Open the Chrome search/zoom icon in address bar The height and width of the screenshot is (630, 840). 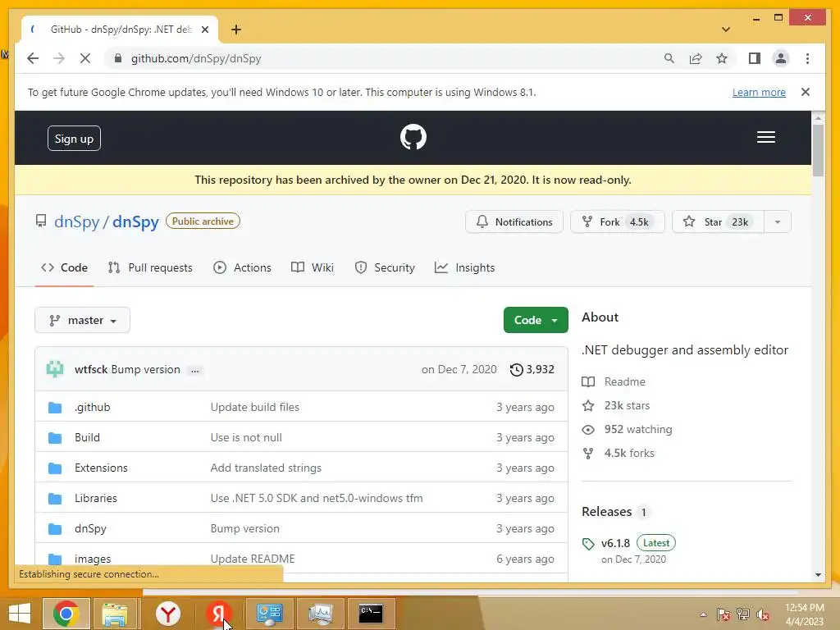[x=669, y=58]
